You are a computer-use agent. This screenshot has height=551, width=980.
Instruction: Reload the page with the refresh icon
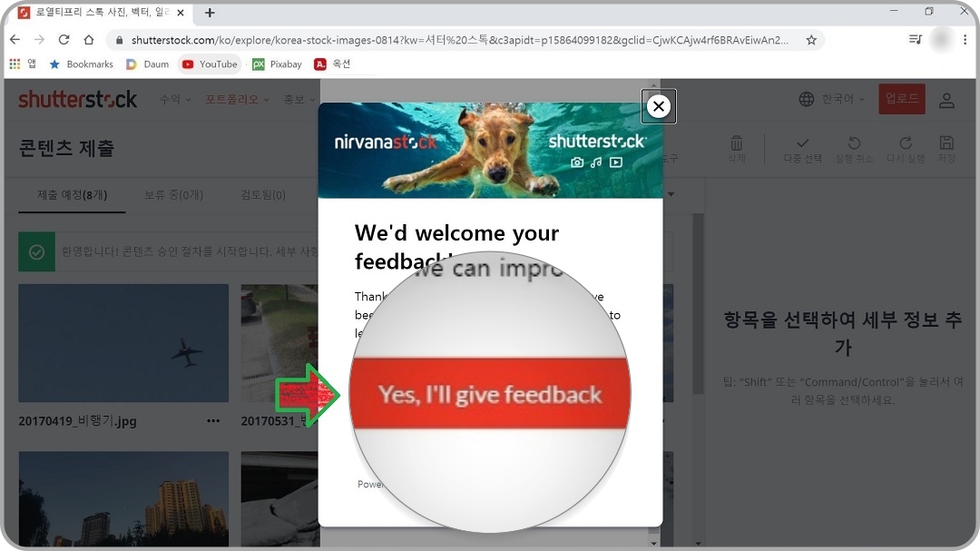[x=64, y=40]
